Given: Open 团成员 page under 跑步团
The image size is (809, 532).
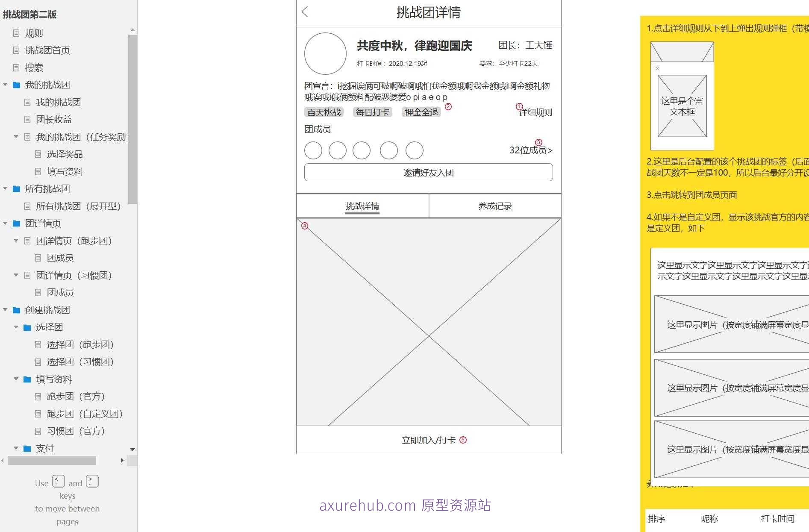Looking at the screenshot, I should coord(60,258).
